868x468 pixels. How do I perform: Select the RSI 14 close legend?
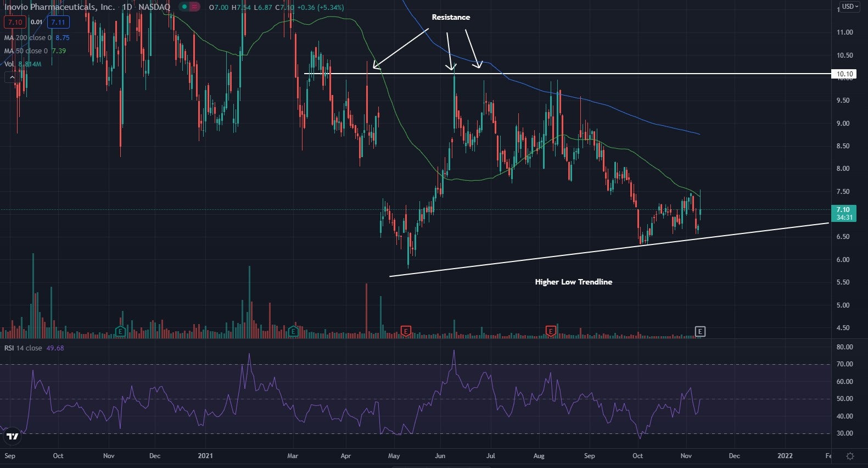(23, 348)
